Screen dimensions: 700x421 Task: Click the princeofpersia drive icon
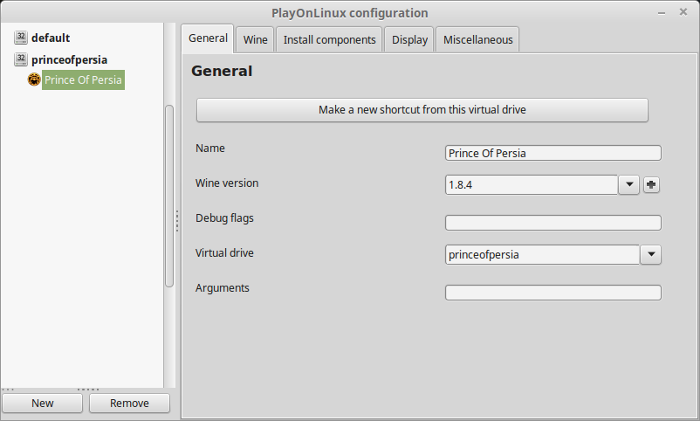tap(21, 59)
